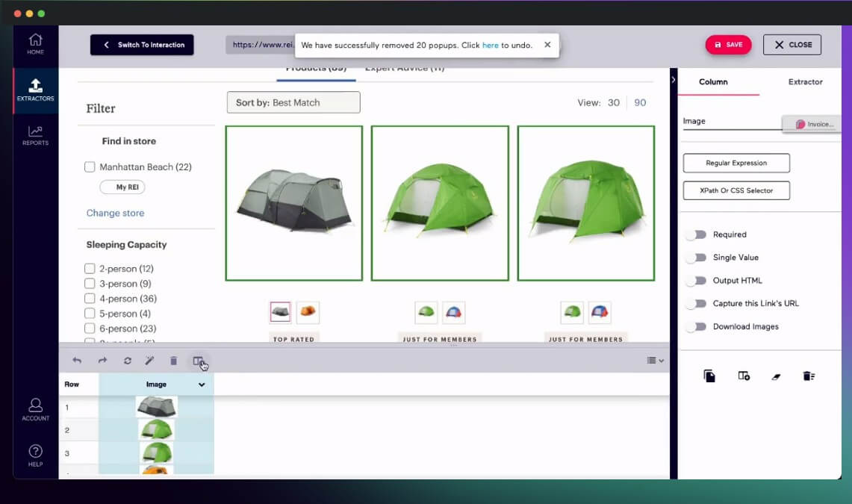Click the red Save button
The image size is (852, 504).
[x=728, y=45]
